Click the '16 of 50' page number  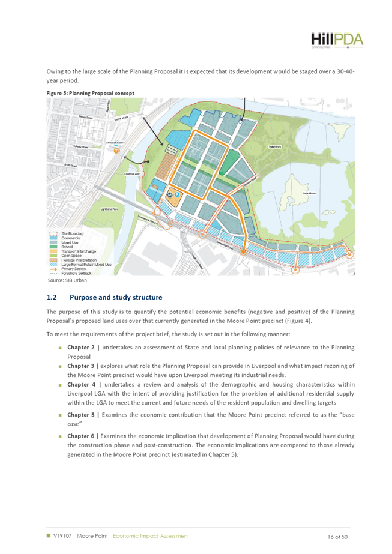[337, 537]
